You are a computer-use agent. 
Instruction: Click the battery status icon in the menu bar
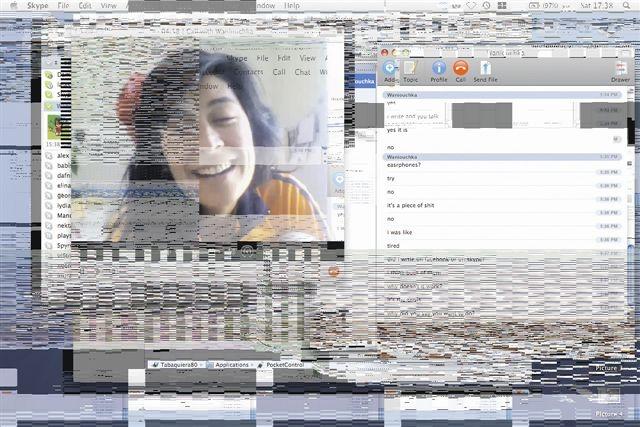pyautogui.click(x=533, y=6)
